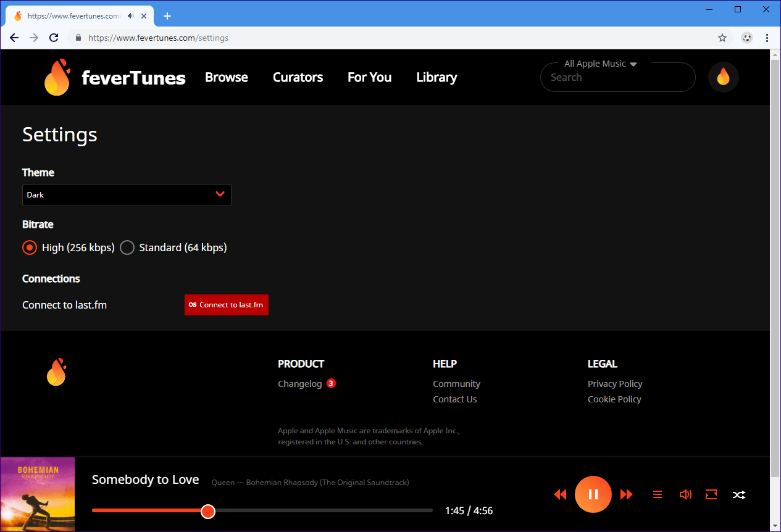Open the Community help link
Image resolution: width=781 pixels, height=532 pixels.
456,384
